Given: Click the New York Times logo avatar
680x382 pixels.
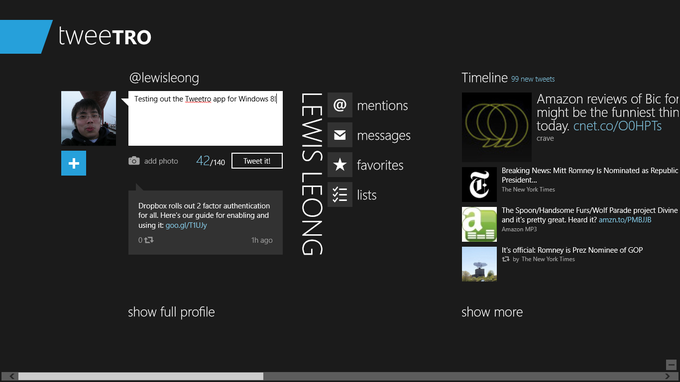Looking at the screenshot, I should (479, 184).
